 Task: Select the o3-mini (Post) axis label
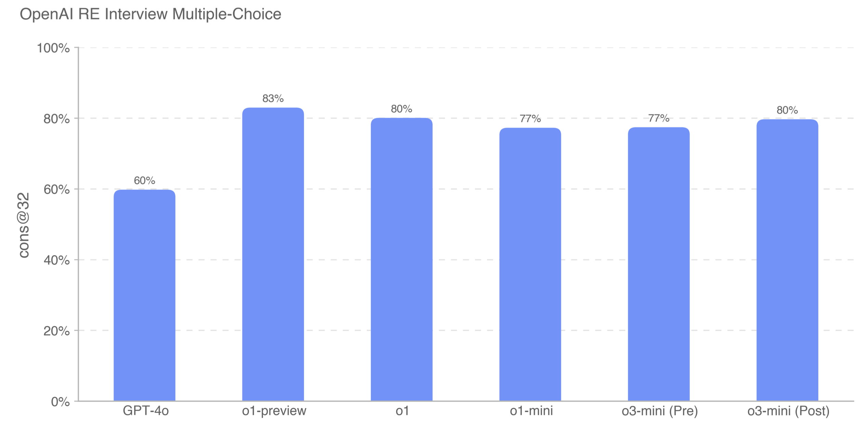pos(788,411)
